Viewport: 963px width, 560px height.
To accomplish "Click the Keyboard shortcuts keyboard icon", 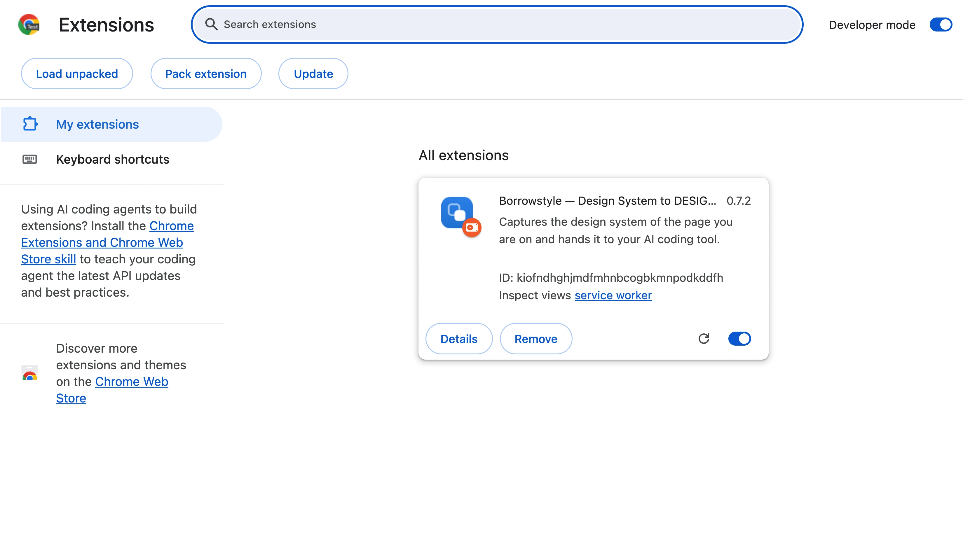I will 30,159.
